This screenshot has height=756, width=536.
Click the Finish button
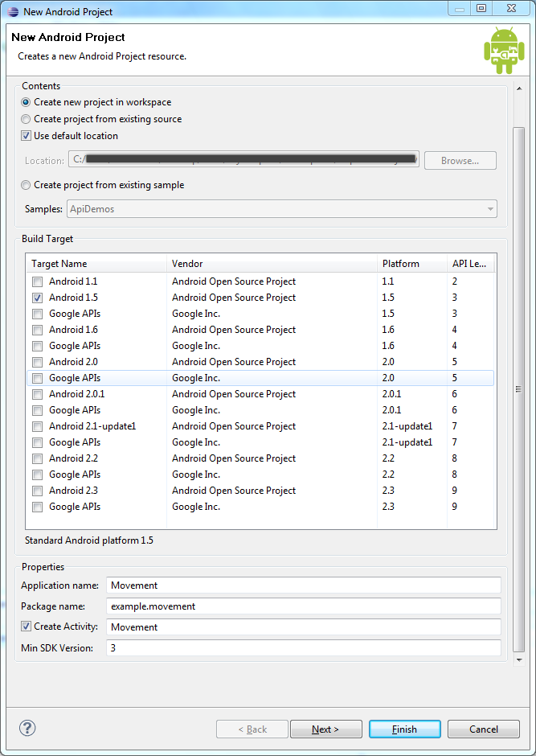click(404, 729)
